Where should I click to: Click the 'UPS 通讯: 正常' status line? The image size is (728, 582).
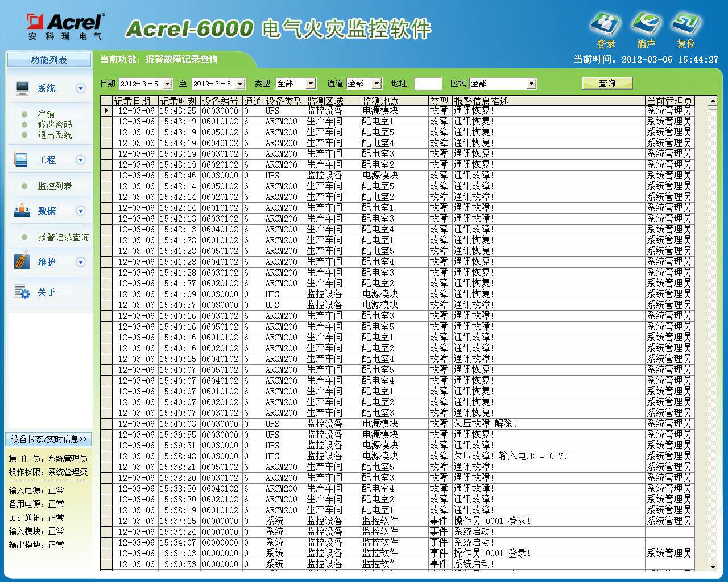tap(36, 518)
